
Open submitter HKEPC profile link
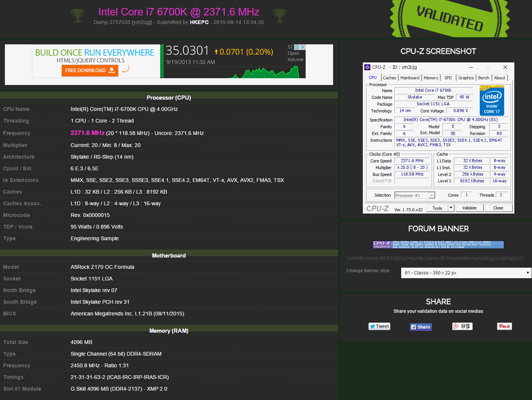click(x=199, y=22)
